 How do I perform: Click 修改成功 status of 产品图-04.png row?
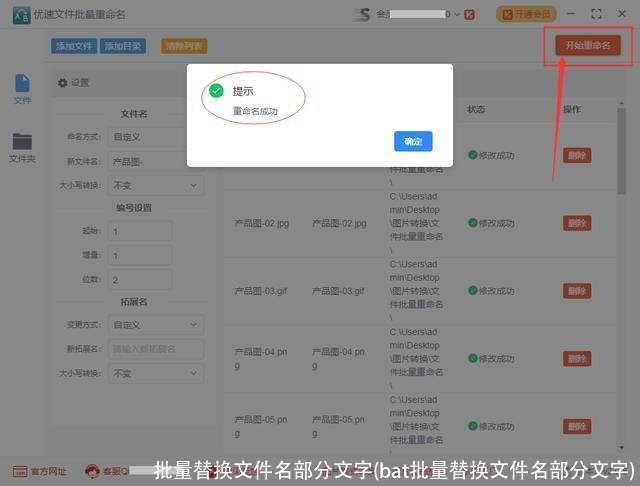[491, 359]
